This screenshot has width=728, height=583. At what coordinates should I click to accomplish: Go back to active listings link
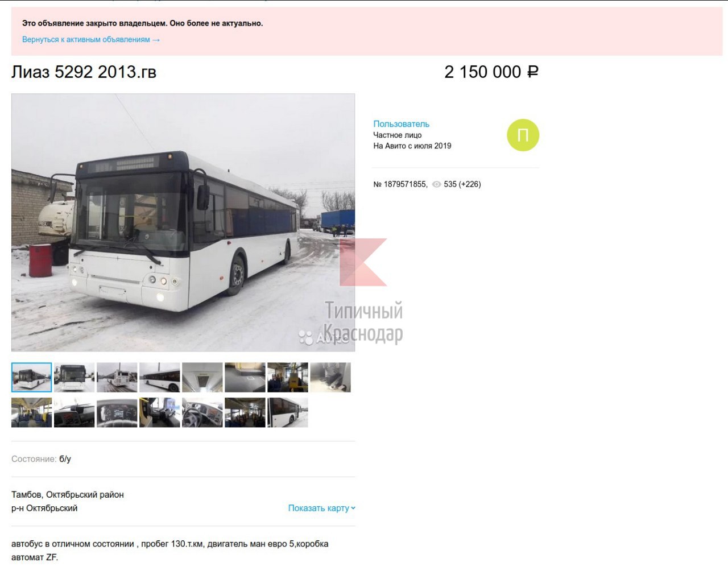point(91,40)
